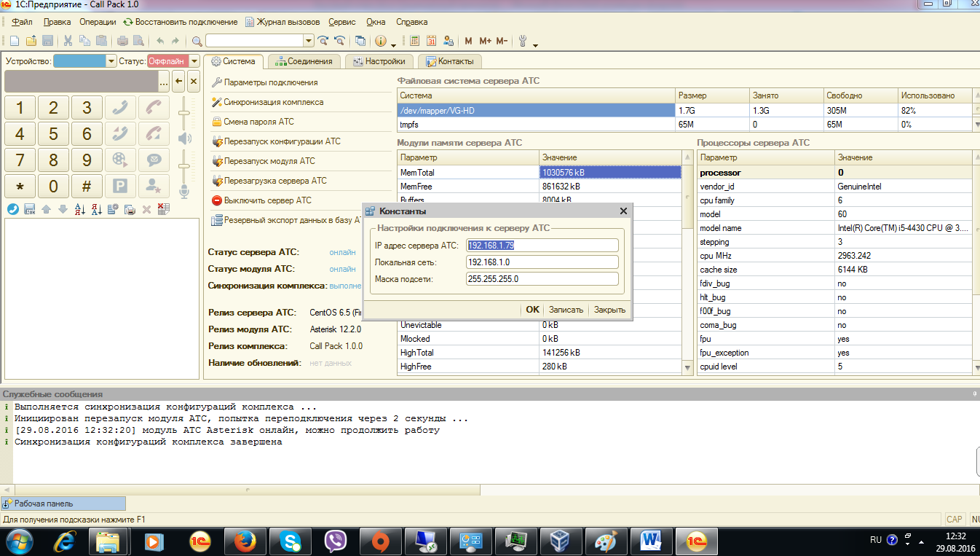Click the X clear button by dial field
The width and height of the screenshot is (980, 556).
[194, 80]
